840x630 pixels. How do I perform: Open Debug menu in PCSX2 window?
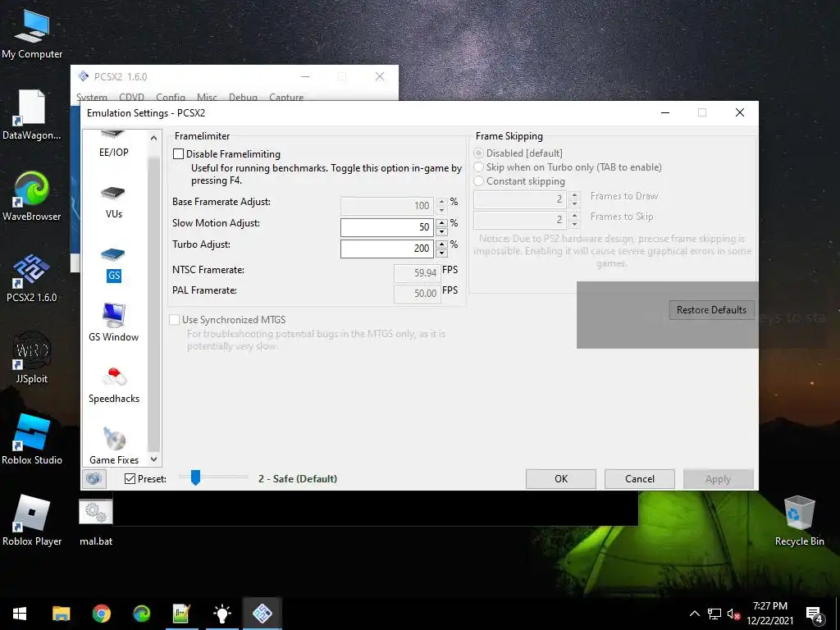click(243, 97)
